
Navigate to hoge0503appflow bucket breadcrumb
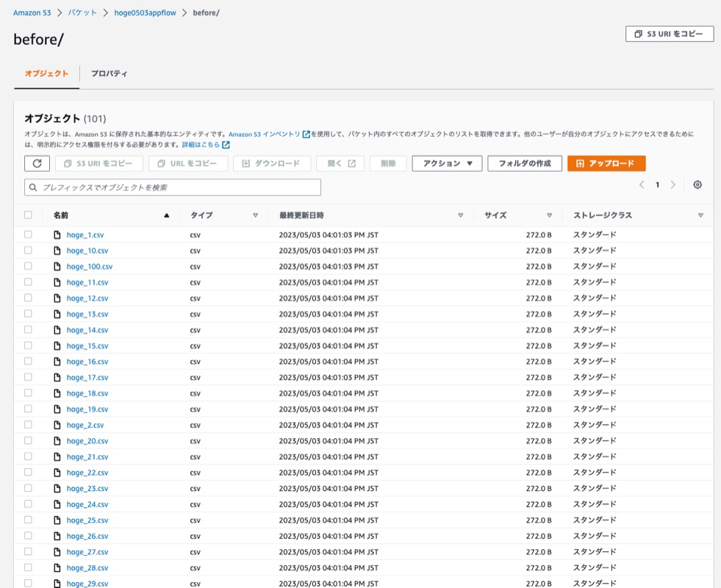tap(145, 13)
